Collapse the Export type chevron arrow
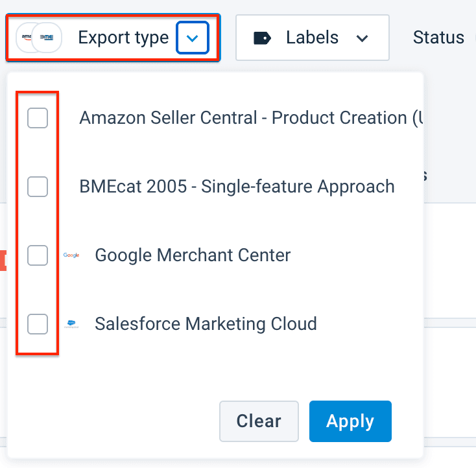 (192, 38)
